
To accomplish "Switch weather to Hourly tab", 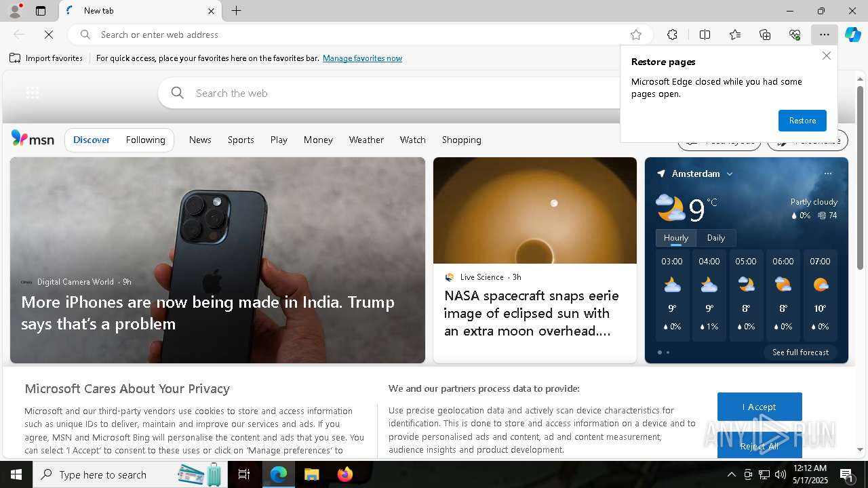I will [x=676, y=238].
